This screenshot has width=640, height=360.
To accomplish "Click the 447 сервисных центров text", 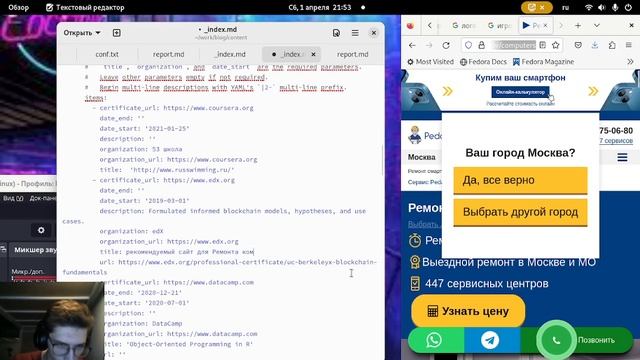I will 487,284.
